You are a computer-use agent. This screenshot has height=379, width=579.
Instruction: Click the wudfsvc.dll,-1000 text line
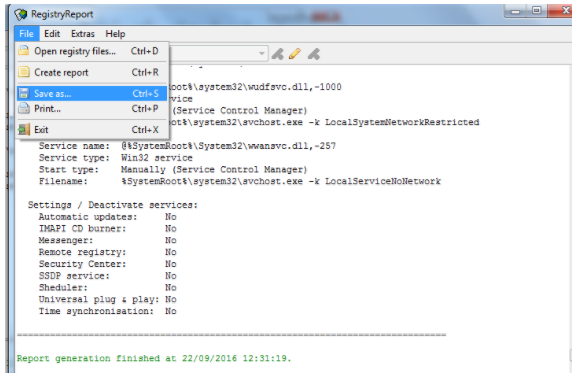pyautogui.click(x=256, y=87)
